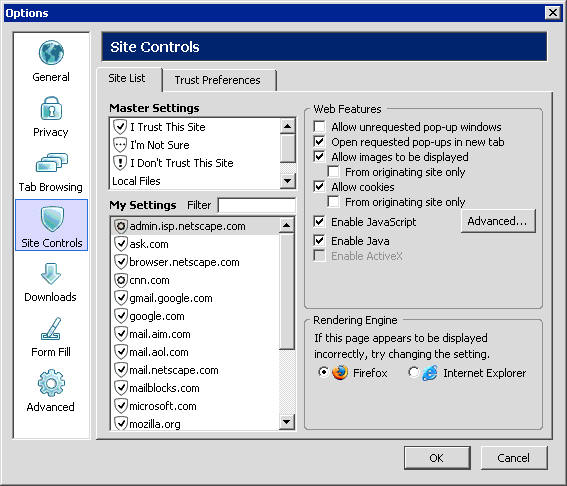Open the Tab Browsing section icon
The image size is (567, 486).
click(51, 162)
